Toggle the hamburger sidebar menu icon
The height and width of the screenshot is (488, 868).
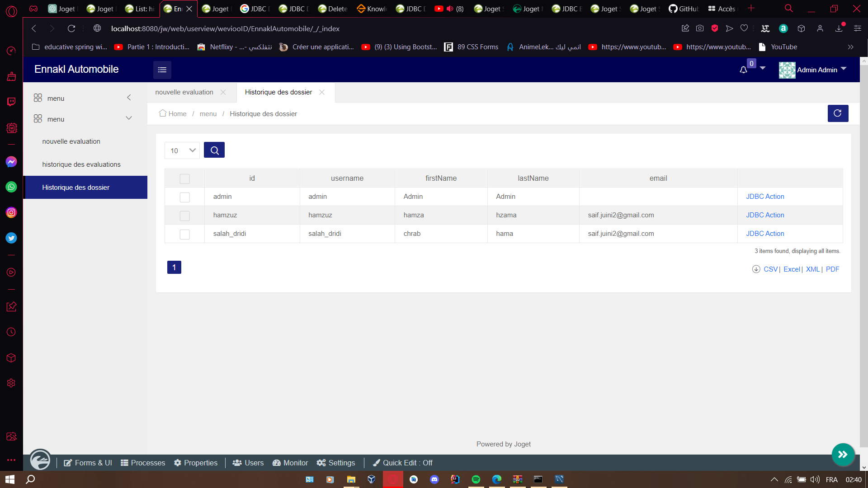[162, 70]
